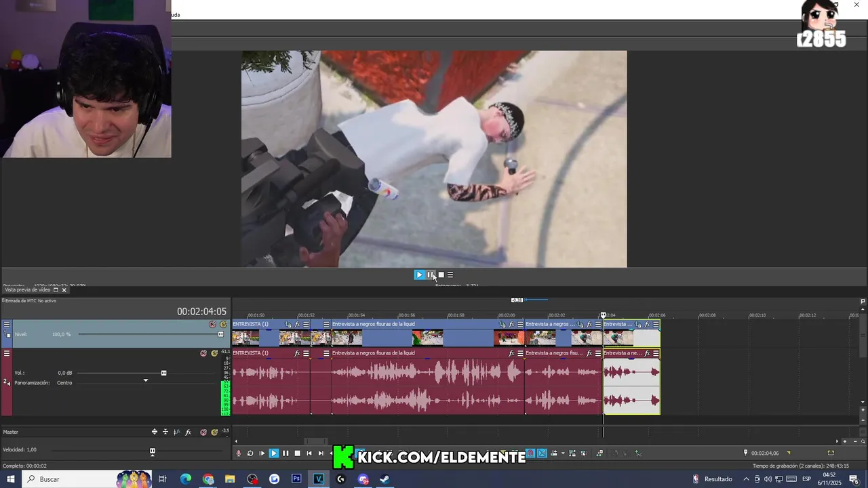Click the Panoramización slider handle
This screenshot has width=868, height=488.
coord(145,381)
